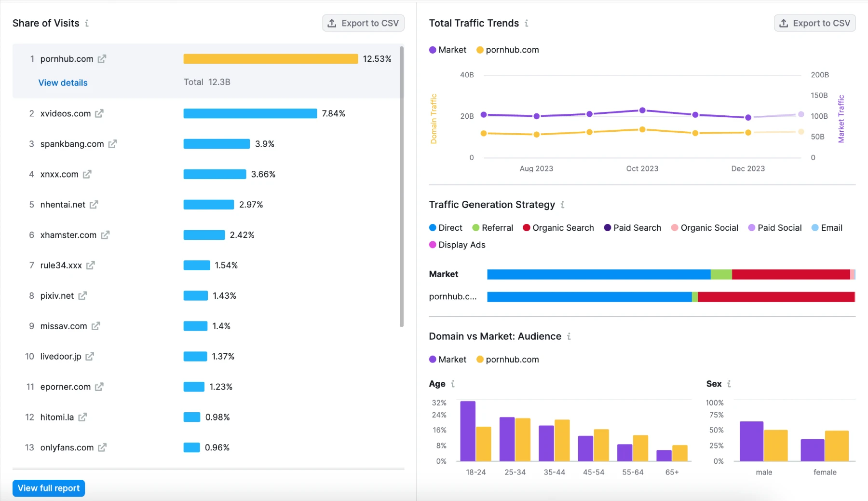This screenshot has height=501, width=868.
Task: Toggle the Direct traffic legend item
Action: [x=445, y=227]
